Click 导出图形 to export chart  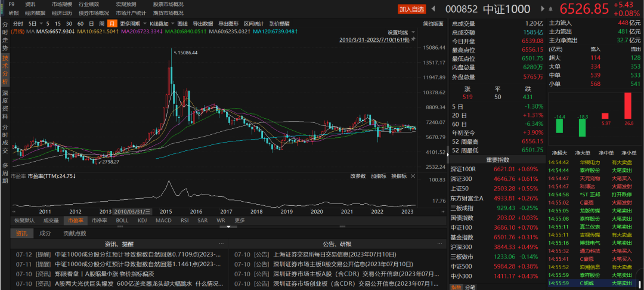coord(228,23)
